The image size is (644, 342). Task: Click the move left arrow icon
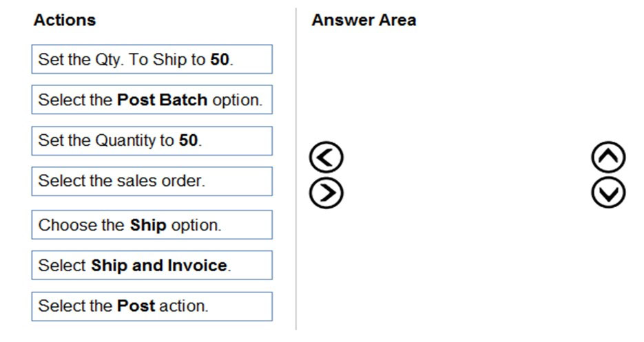[326, 158]
